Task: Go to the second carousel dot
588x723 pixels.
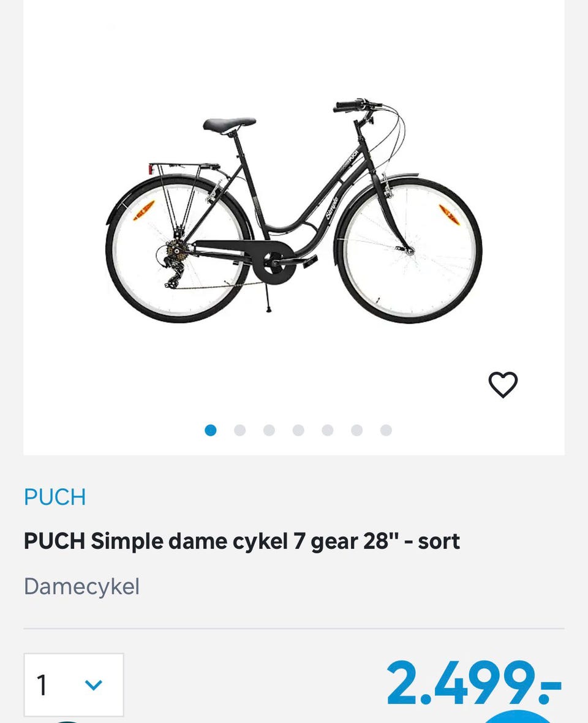Action: tap(239, 430)
